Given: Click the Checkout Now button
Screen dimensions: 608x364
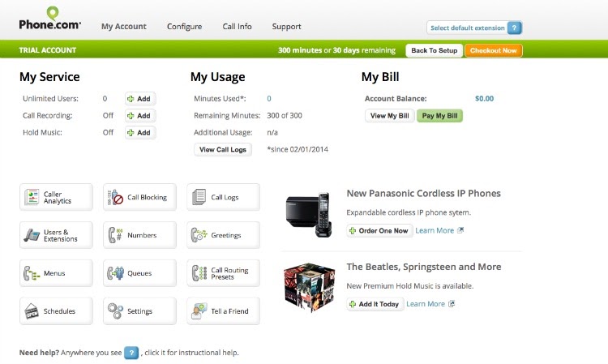Looking at the screenshot, I should coord(493,50).
